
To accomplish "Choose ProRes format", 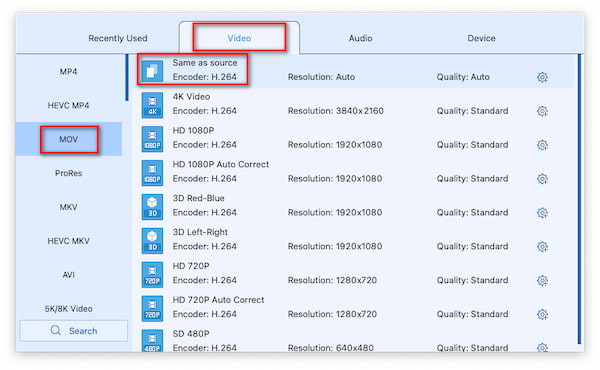I will click(68, 173).
